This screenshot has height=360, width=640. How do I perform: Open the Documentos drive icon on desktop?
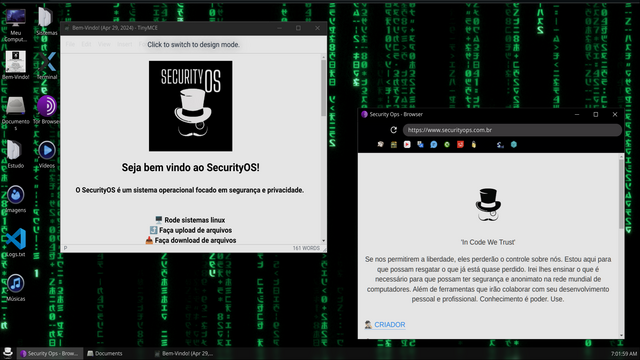(x=16, y=113)
